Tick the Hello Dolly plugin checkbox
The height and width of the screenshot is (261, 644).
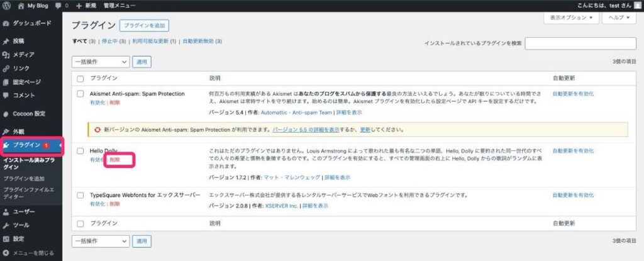[80, 151]
